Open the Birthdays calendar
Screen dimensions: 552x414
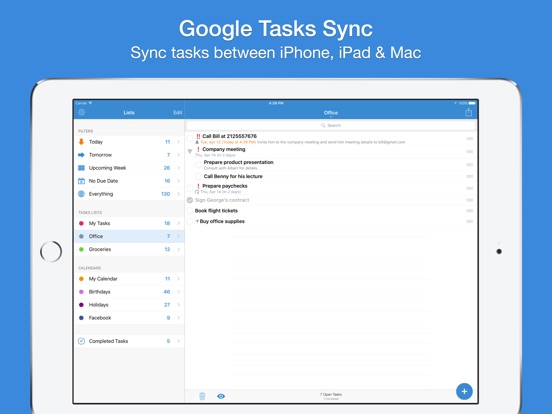click(x=130, y=292)
